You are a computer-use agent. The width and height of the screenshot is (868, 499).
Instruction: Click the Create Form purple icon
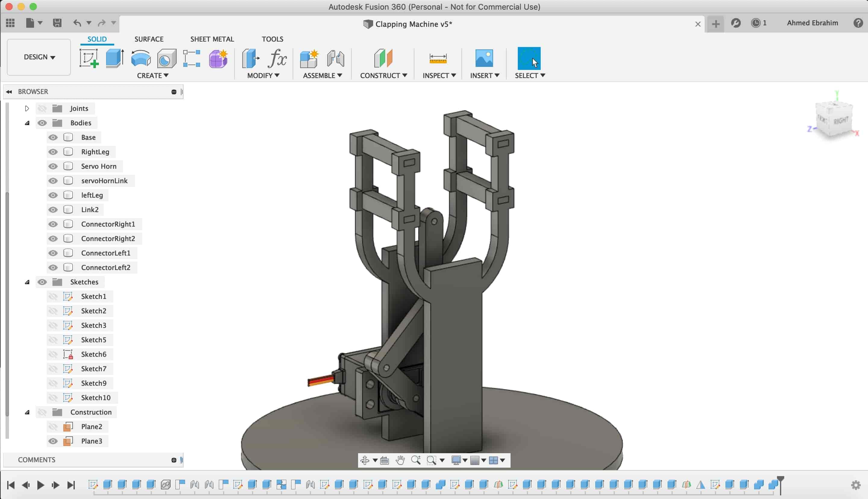tap(218, 58)
